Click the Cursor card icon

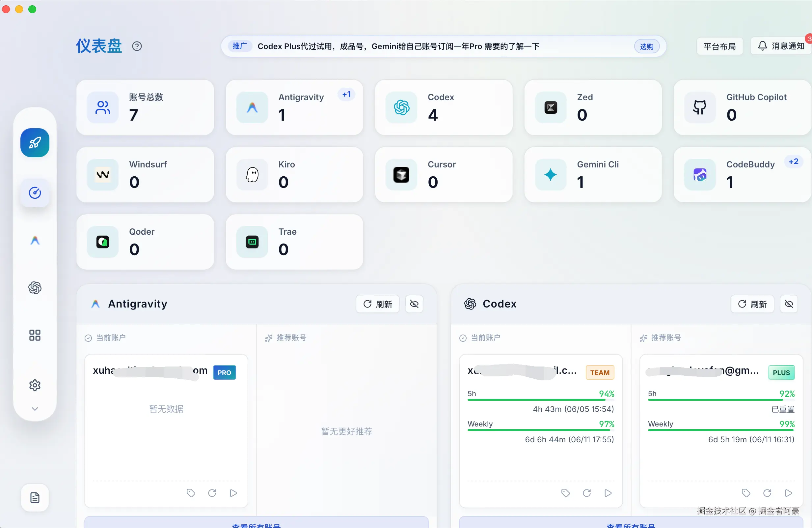[x=401, y=175]
